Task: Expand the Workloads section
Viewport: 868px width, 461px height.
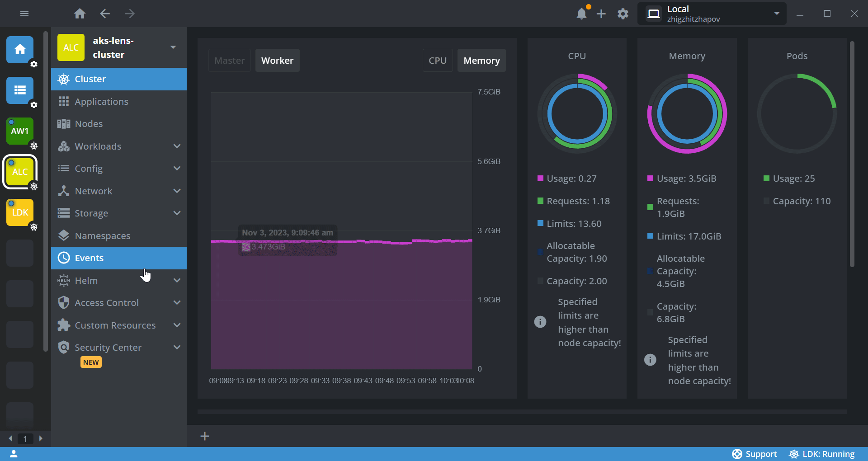Action: [x=98, y=146]
